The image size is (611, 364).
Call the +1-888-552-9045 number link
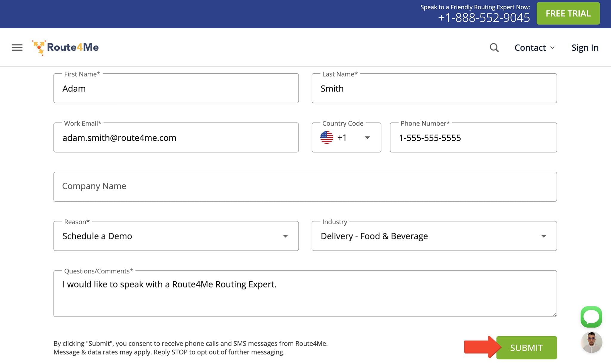tap(484, 18)
